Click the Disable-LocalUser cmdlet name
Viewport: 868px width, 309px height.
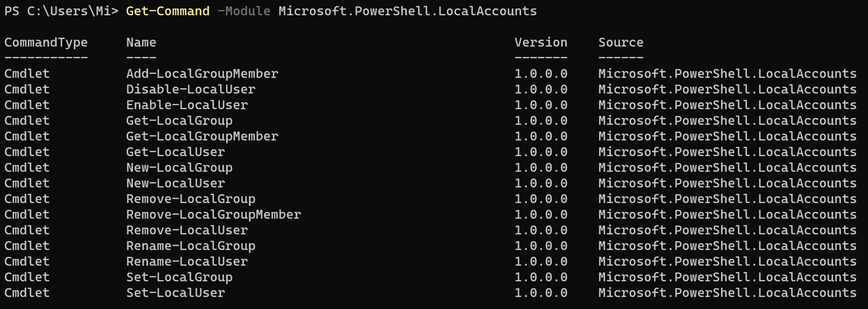click(x=191, y=90)
